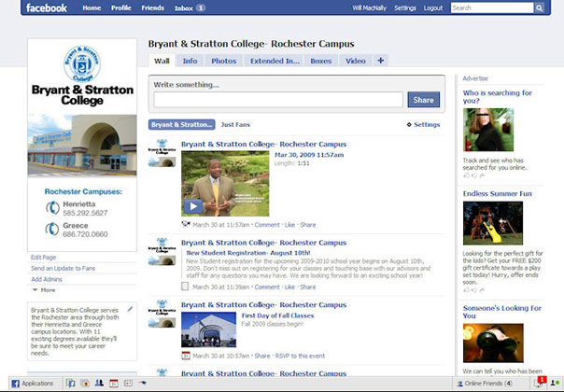Click the Write something text box
Image resolution: width=564 pixels, height=392 pixels.
tap(278, 100)
